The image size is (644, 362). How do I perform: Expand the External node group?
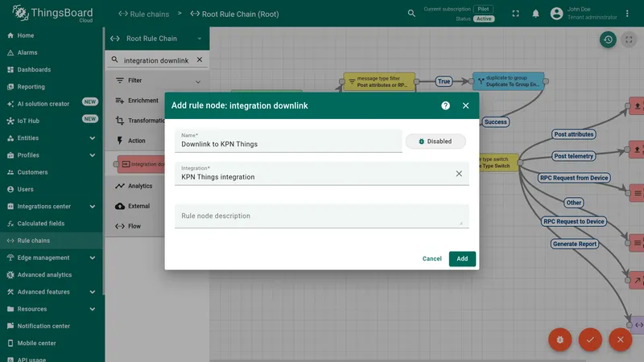pyautogui.click(x=139, y=206)
